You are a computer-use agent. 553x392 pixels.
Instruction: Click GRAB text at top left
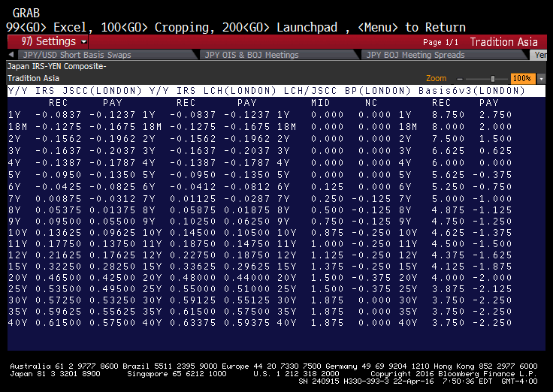pyautogui.click(x=26, y=14)
